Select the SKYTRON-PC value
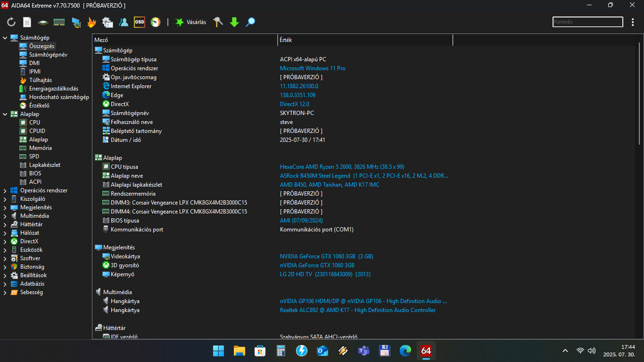This screenshot has height=362, width=644. click(297, 113)
